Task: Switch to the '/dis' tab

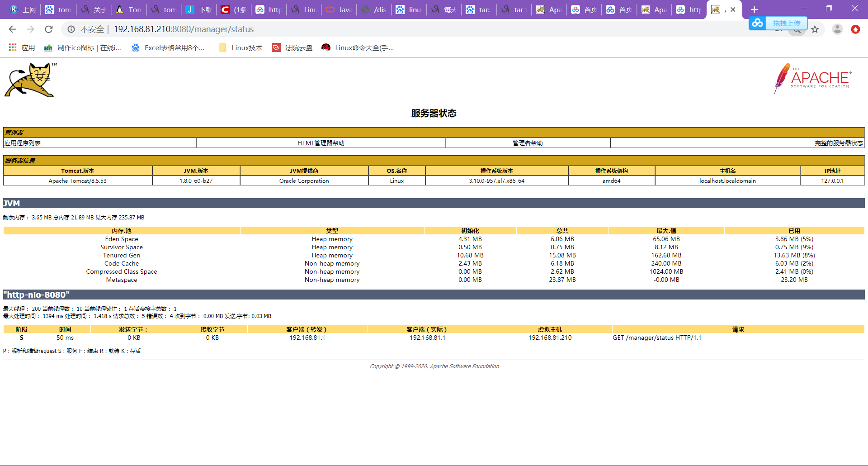Action: pos(375,10)
